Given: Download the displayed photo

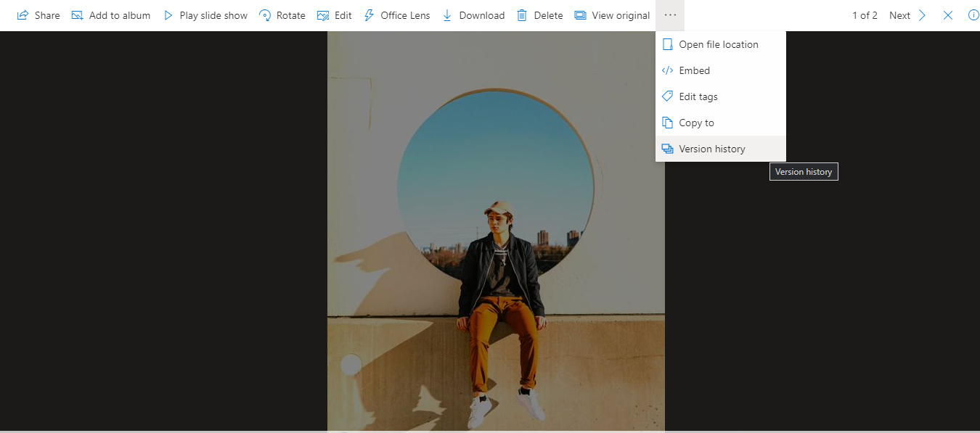Looking at the screenshot, I should click(473, 15).
